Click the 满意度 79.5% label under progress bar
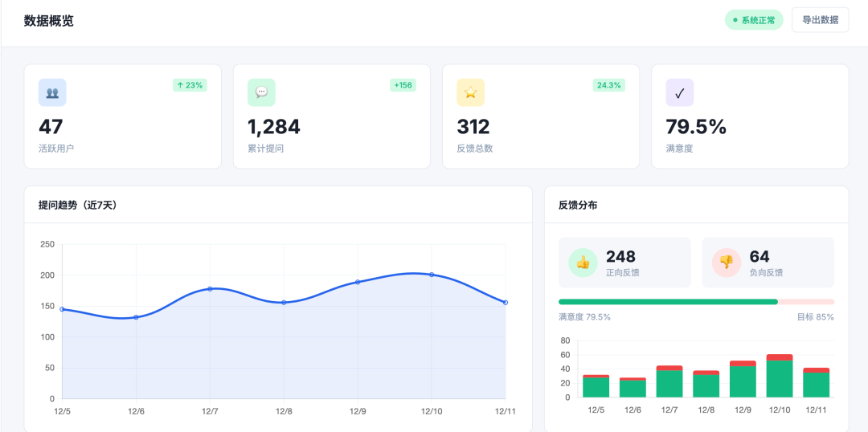868x432 pixels. pyautogui.click(x=584, y=317)
